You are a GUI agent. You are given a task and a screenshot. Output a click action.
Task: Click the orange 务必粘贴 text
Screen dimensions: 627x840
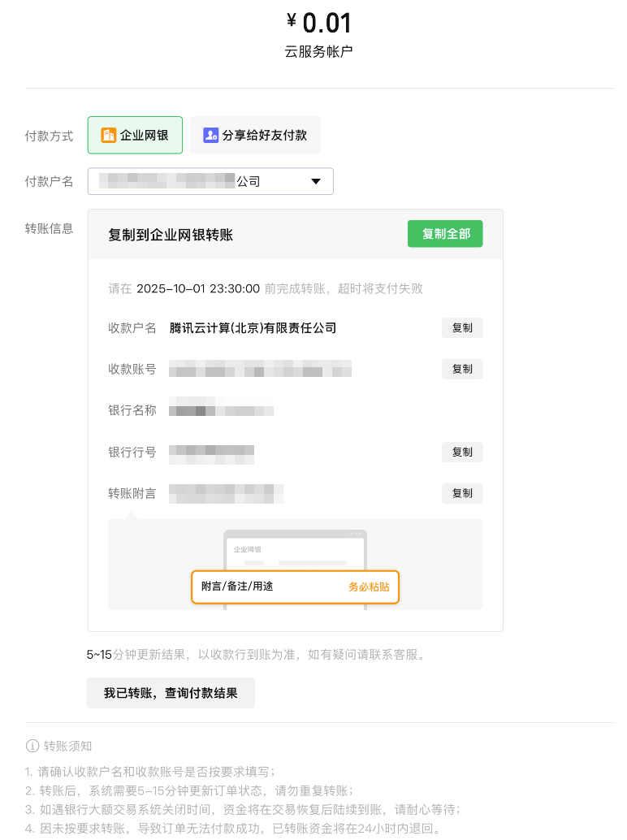tap(369, 587)
